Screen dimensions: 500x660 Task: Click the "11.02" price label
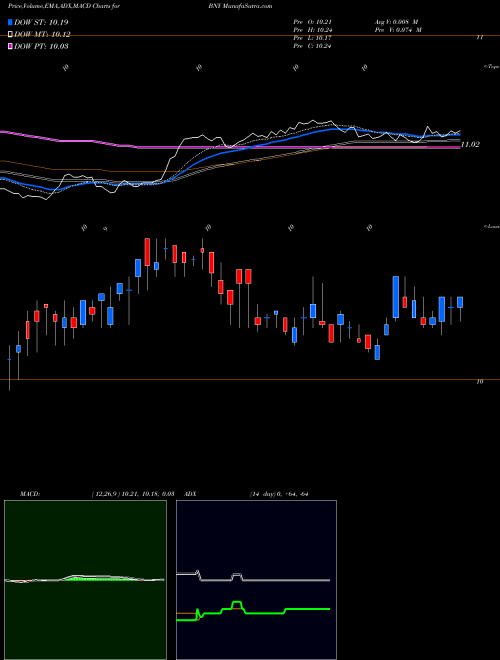coord(470,144)
